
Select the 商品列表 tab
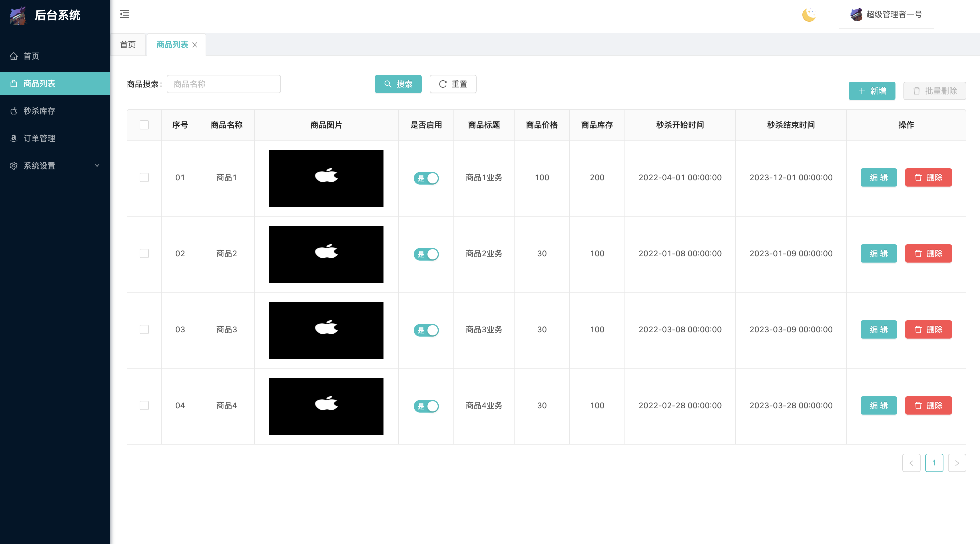pyautogui.click(x=172, y=45)
